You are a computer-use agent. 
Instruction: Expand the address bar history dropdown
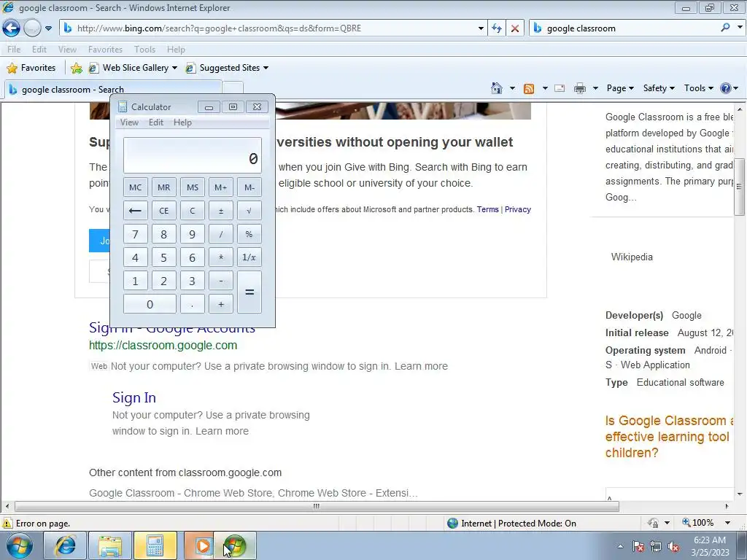tap(481, 28)
